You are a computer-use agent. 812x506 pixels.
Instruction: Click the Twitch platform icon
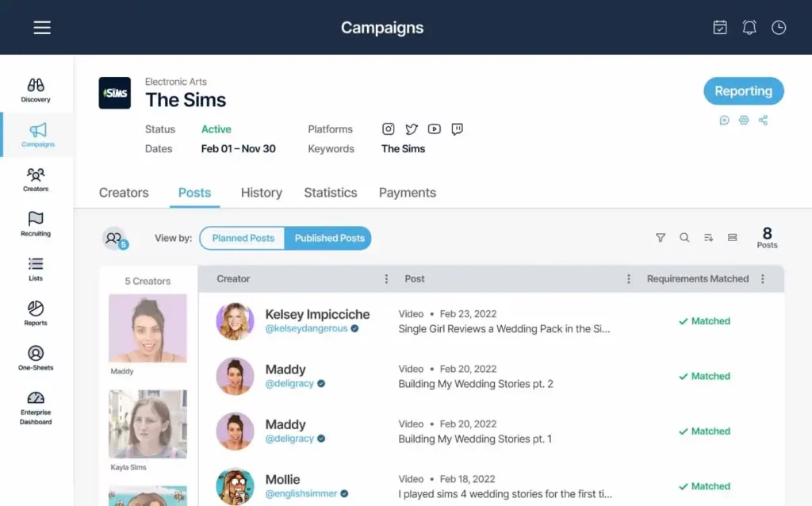pyautogui.click(x=457, y=129)
